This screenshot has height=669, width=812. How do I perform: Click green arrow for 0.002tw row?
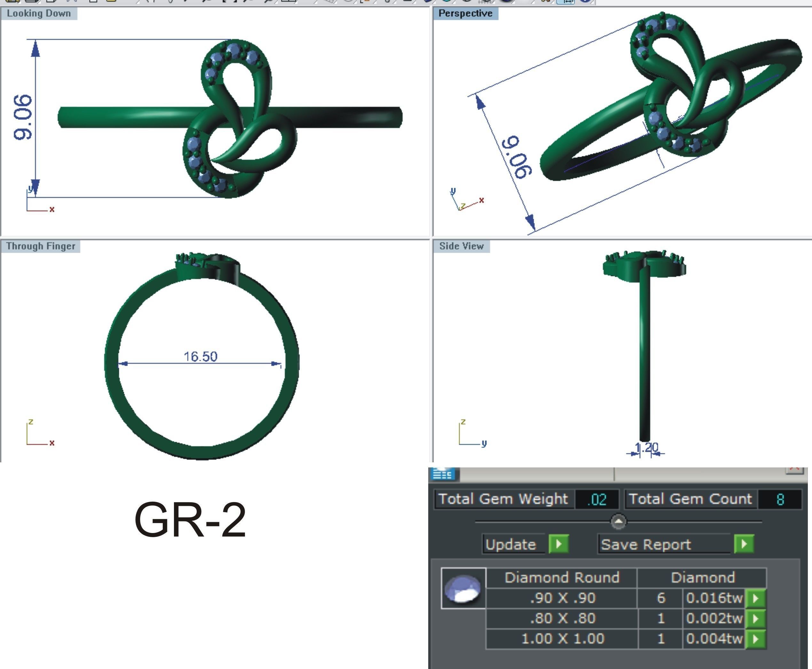coord(756,619)
